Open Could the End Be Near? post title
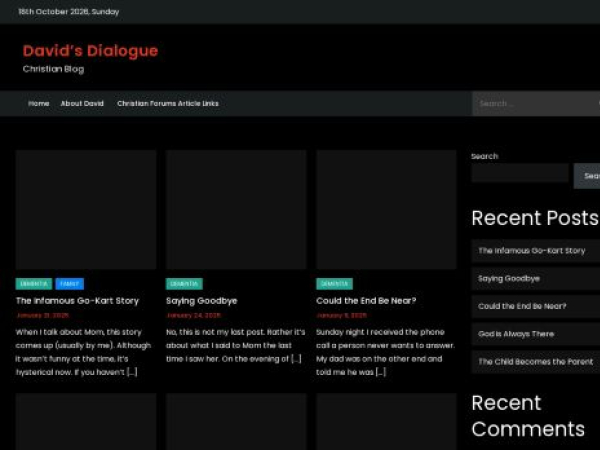Image resolution: width=600 pixels, height=450 pixels. point(366,301)
